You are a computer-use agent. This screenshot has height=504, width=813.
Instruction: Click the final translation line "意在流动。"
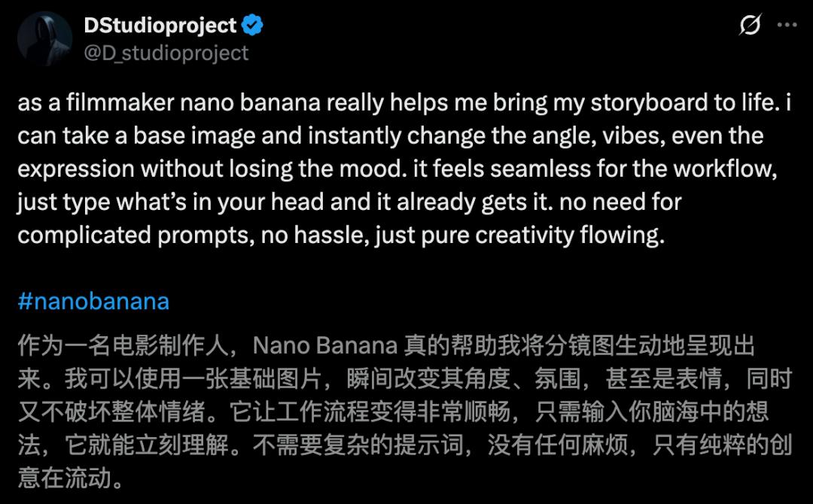(70, 478)
